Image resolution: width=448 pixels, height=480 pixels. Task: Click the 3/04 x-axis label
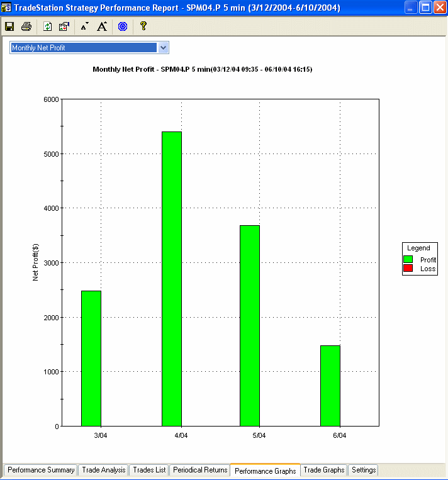point(101,435)
